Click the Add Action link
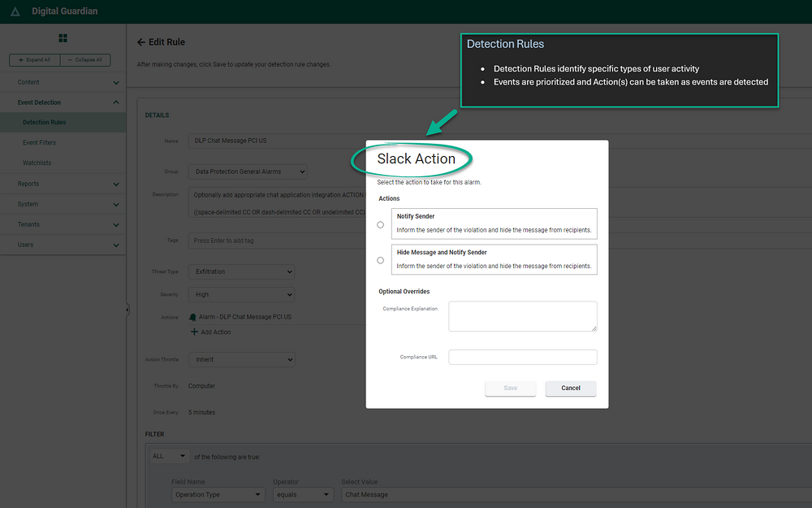This screenshot has width=812, height=508. [216, 332]
